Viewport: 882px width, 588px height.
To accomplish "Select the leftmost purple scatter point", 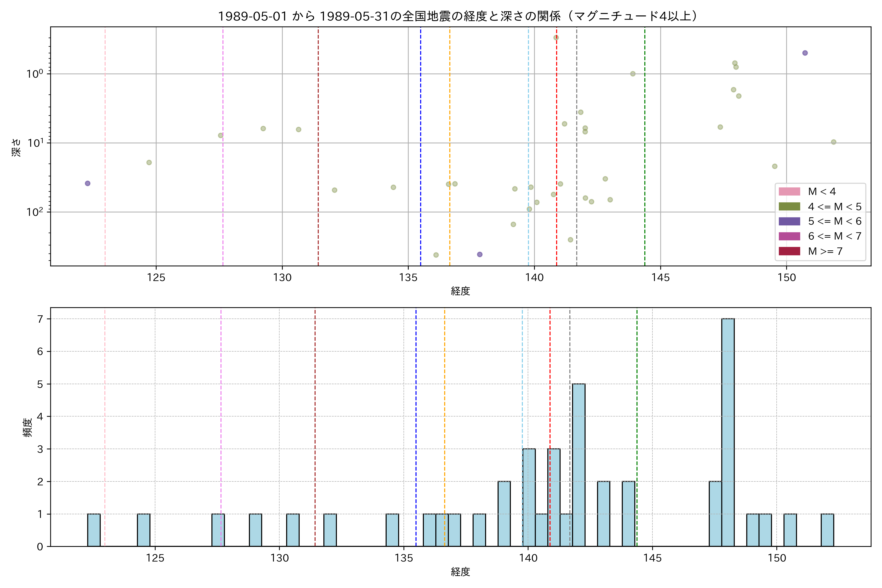I will (87, 183).
